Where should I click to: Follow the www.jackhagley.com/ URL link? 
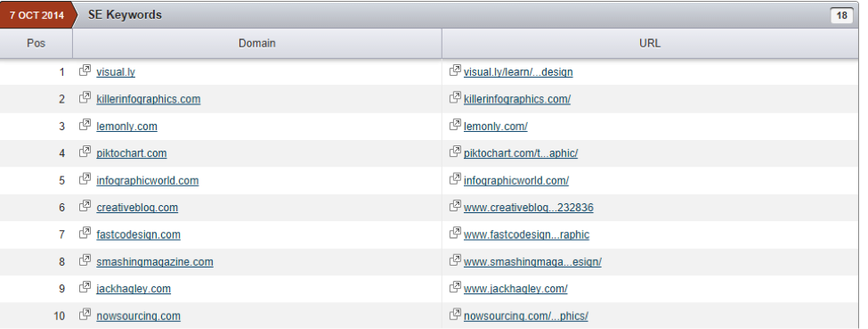point(515,289)
